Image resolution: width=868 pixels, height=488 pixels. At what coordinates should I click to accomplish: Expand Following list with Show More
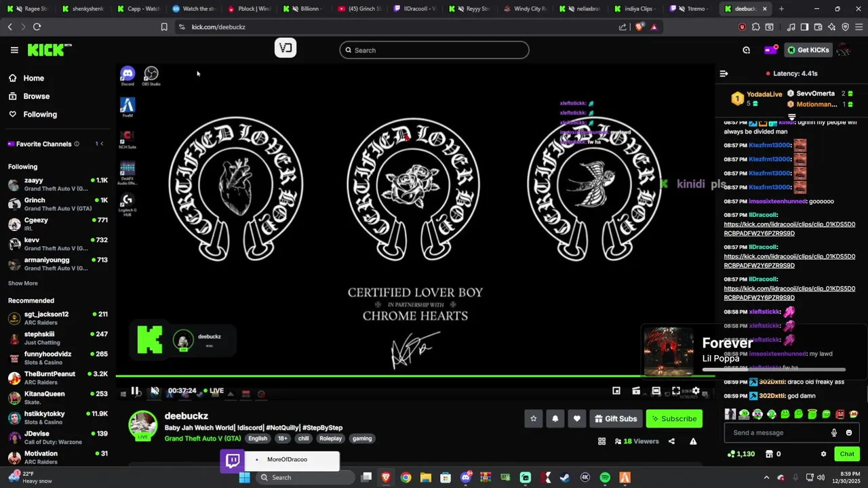(x=23, y=283)
